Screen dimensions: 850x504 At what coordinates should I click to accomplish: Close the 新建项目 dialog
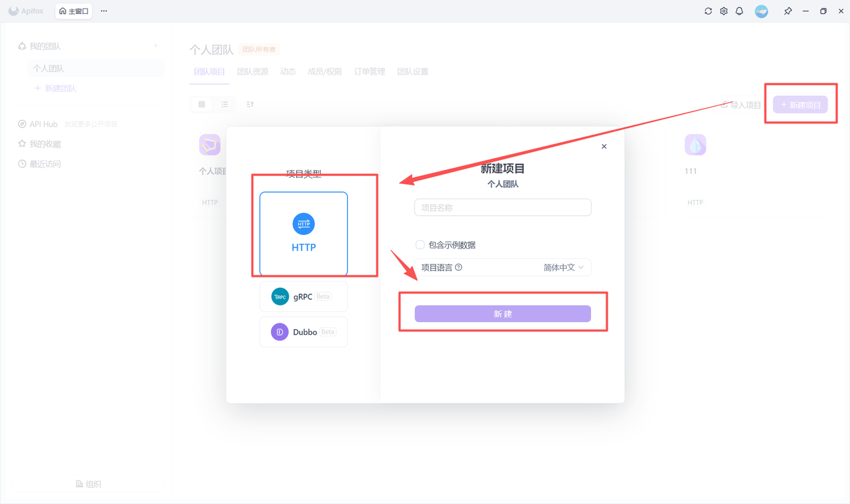(604, 146)
